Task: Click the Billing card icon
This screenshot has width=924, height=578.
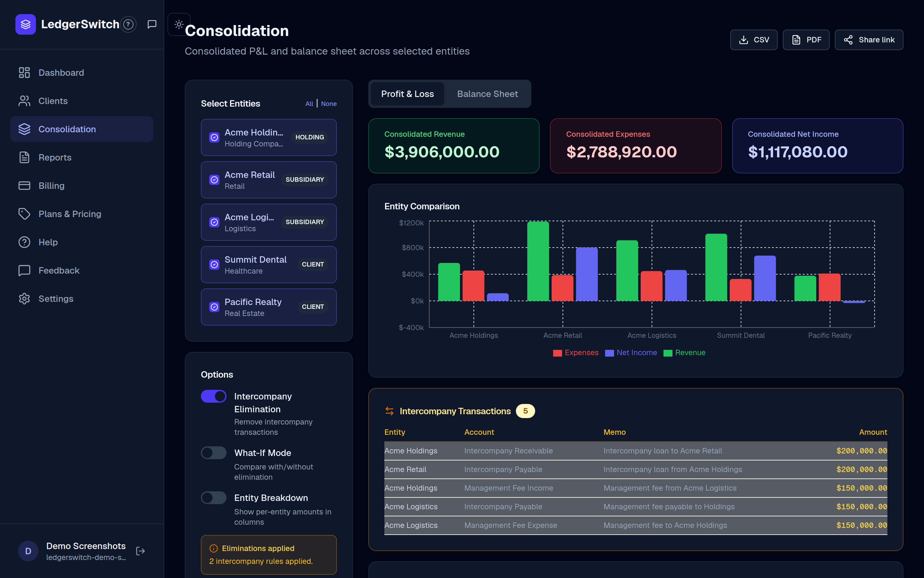Action: click(24, 186)
